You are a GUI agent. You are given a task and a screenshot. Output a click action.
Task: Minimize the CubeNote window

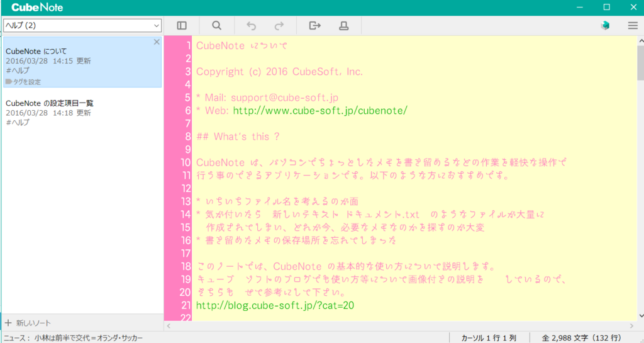579,8
